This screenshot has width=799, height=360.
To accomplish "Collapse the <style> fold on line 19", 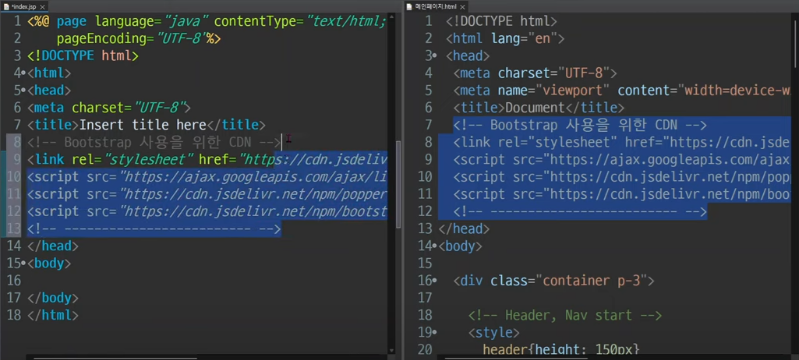I will coord(435,333).
